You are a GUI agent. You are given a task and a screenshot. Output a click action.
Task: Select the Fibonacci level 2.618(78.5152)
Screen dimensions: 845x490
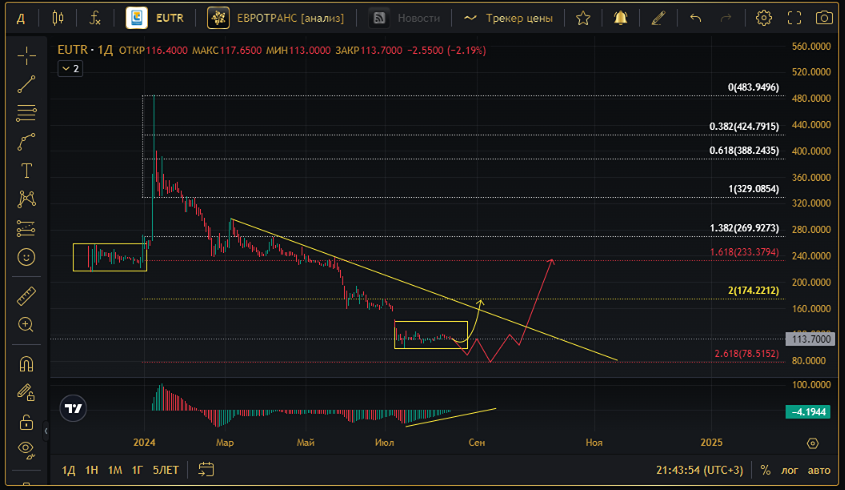[x=746, y=354]
